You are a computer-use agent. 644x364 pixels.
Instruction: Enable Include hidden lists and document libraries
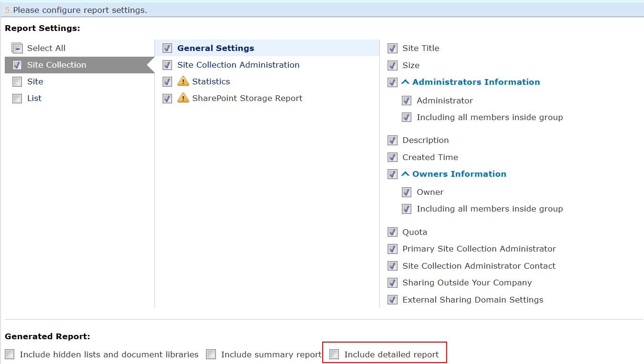click(10, 354)
